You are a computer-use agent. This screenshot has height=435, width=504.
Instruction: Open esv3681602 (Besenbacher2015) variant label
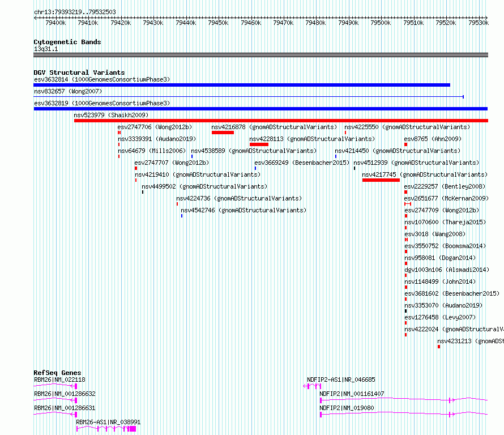coord(452,293)
